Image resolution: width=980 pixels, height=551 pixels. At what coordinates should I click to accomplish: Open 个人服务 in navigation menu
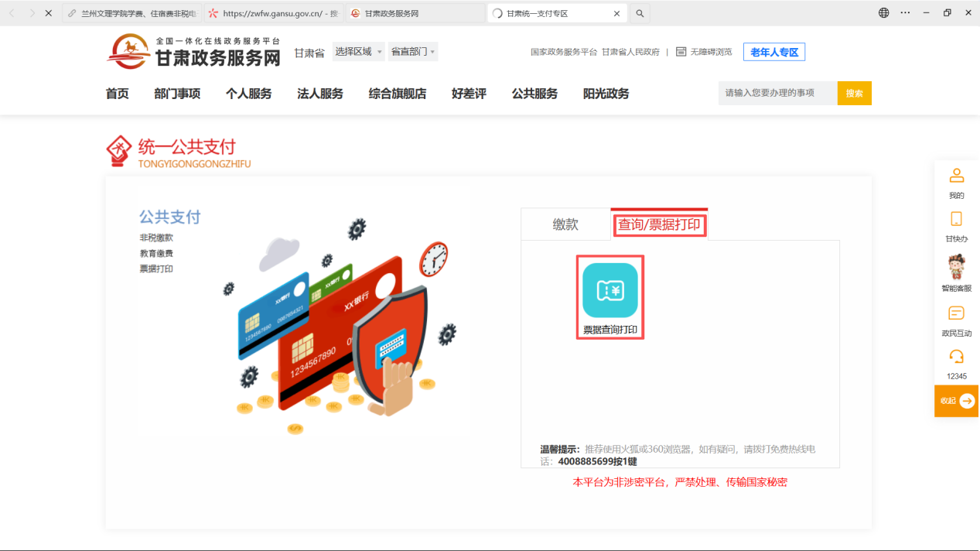pos(248,94)
